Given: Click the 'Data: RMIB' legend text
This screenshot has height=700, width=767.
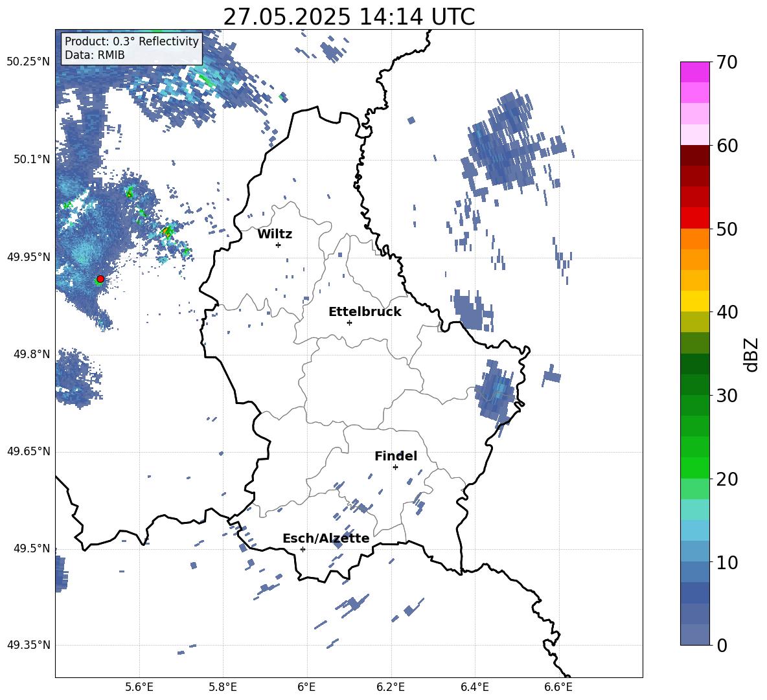Looking at the screenshot, I should coord(95,55).
